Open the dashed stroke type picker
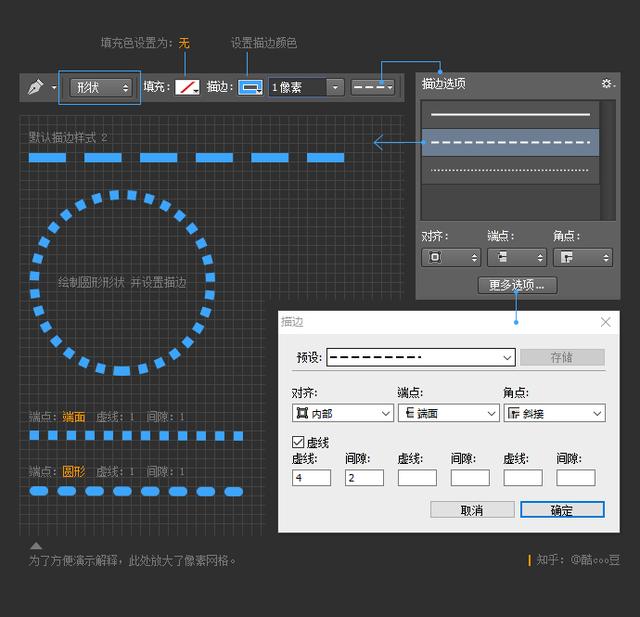Viewport: 640px width, 617px height. pos(373,87)
